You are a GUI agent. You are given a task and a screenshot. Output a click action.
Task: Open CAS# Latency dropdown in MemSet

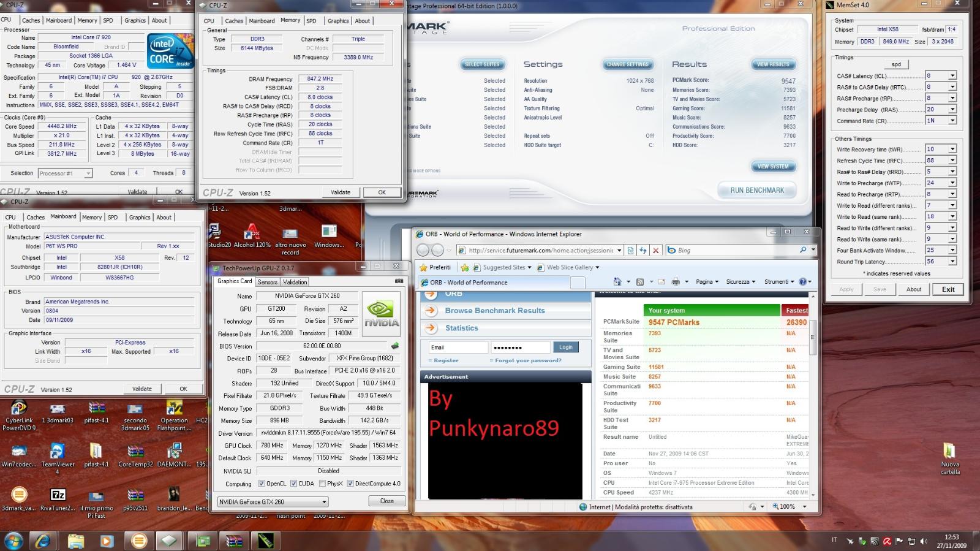coord(952,76)
